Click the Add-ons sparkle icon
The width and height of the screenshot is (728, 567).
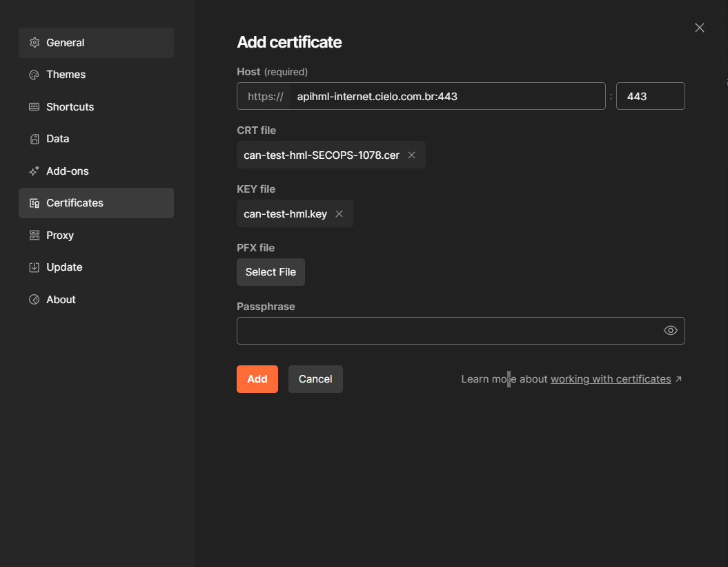tap(35, 171)
